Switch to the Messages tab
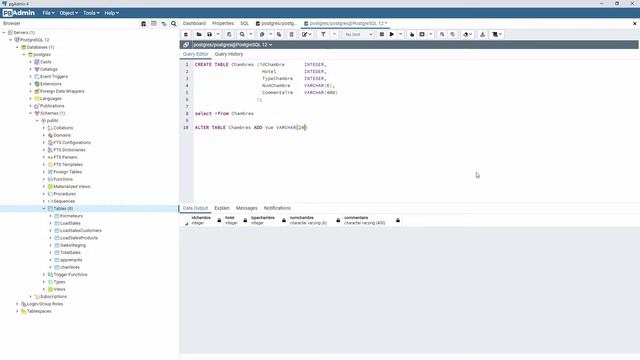 (247, 208)
